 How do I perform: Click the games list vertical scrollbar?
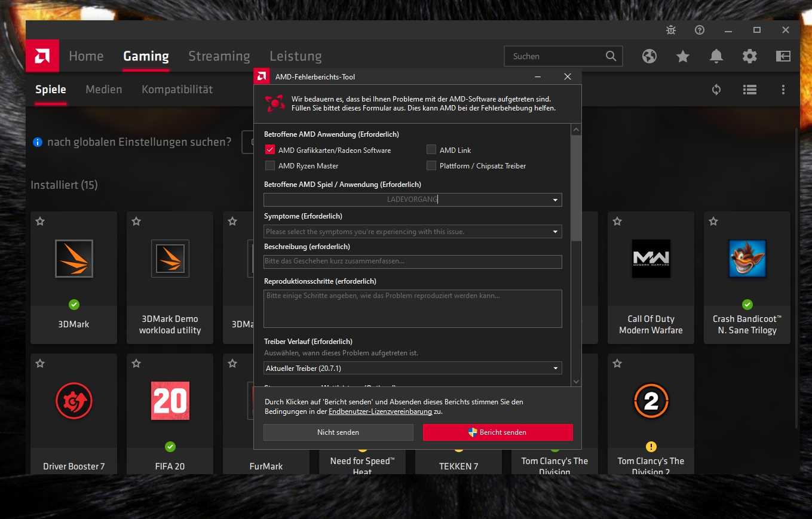[796, 278]
